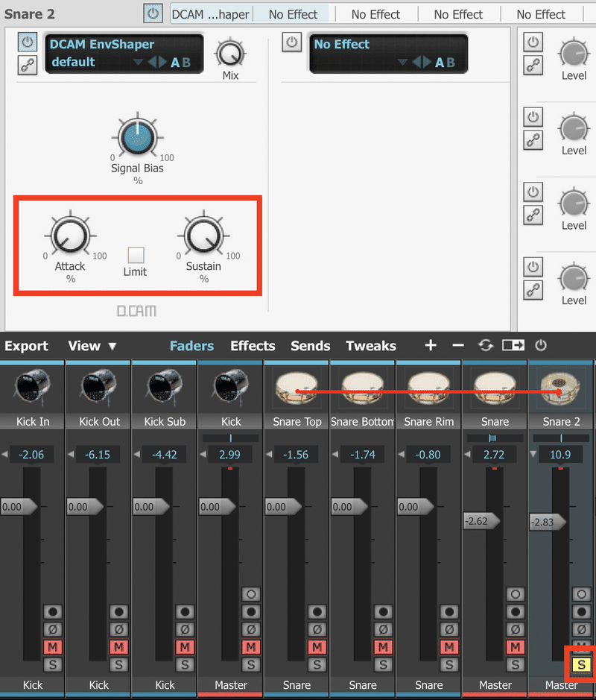Unmute the Snare Top channel M button
The height and width of the screenshot is (700, 596).
point(317,647)
